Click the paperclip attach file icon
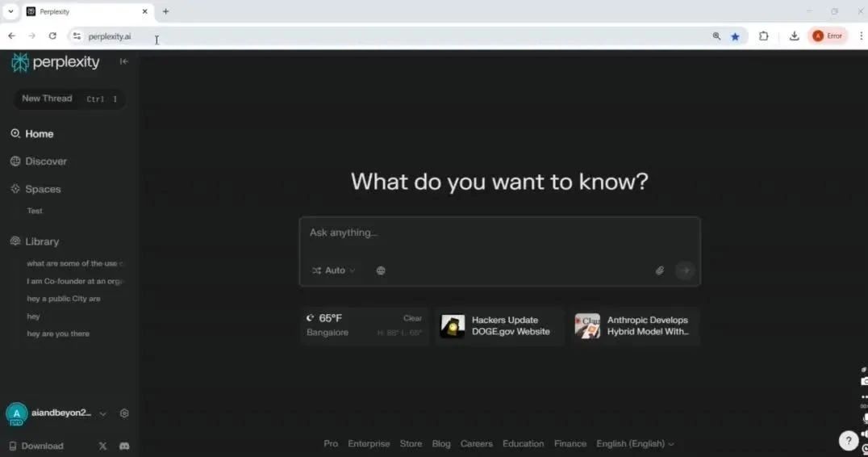The image size is (868, 457). point(660,270)
